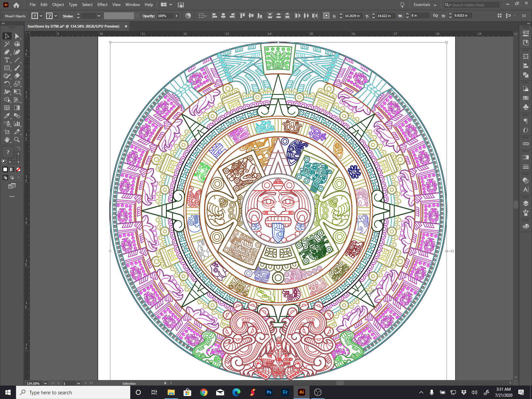Activate the Zoom tool
The width and height of the screenshot is (532, 399).
pyautogui.click(x=17, y=140)
